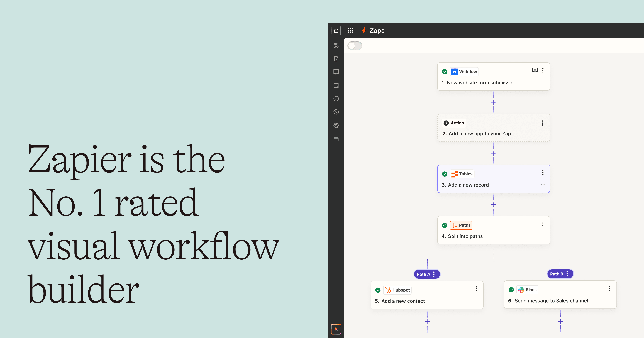Click the calendar icon in the sidebar
The width and height of the screenshot is (644, 338).
click(336, 85)
